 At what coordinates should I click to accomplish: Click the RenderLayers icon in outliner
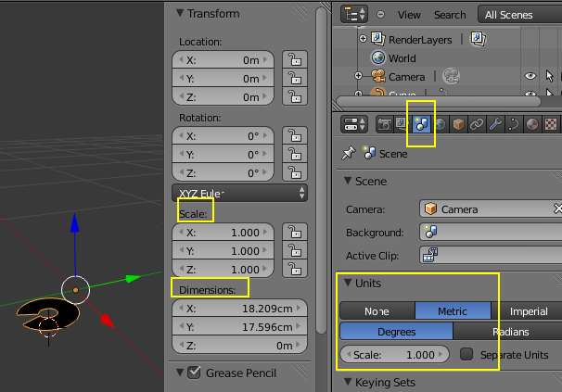pos(377,38)
